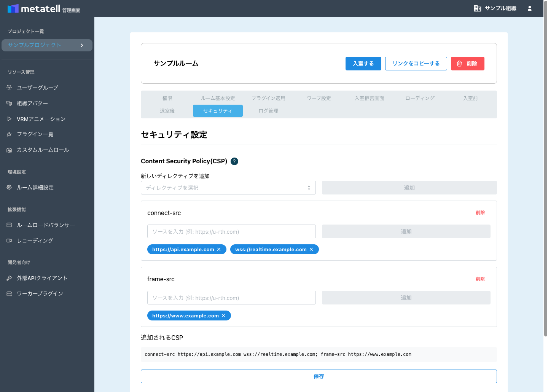Switch to the ルーム基本設定 tab

point(218,98)
